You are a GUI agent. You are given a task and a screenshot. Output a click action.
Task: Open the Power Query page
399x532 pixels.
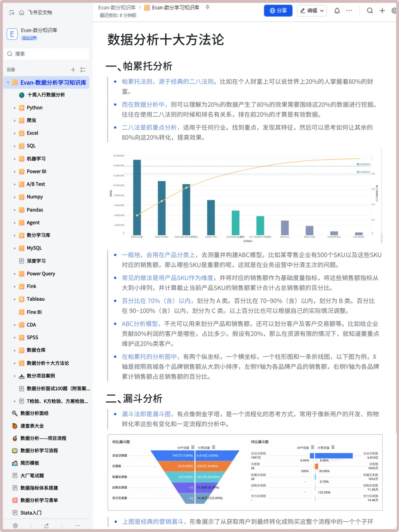coord(41,274)
